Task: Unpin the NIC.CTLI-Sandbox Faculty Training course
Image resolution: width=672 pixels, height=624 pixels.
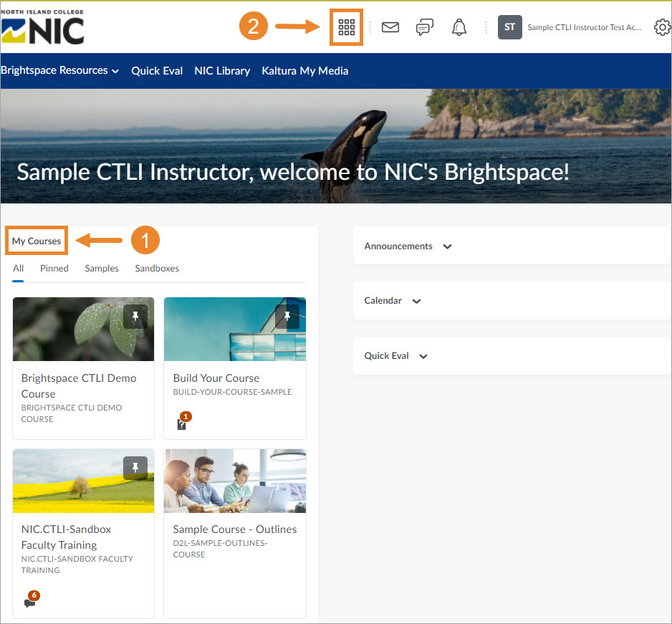Action: [x=135, y=469]
